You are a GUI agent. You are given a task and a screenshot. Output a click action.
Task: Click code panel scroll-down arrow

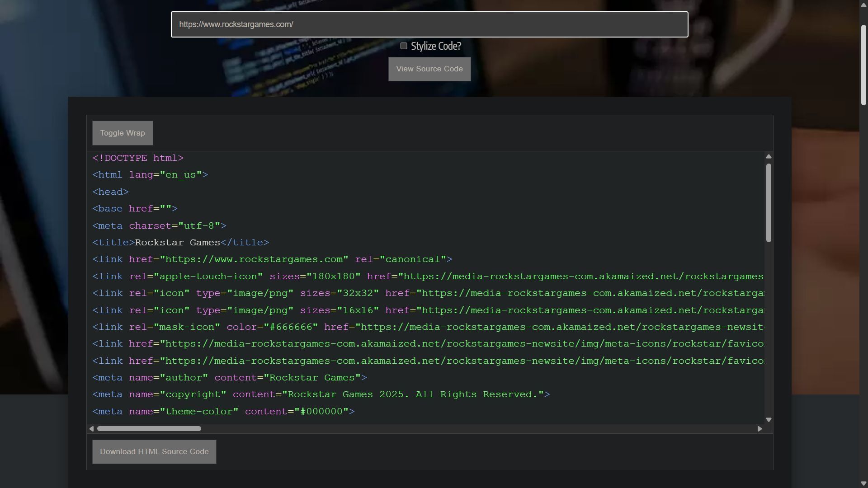(x=769, y=420)
